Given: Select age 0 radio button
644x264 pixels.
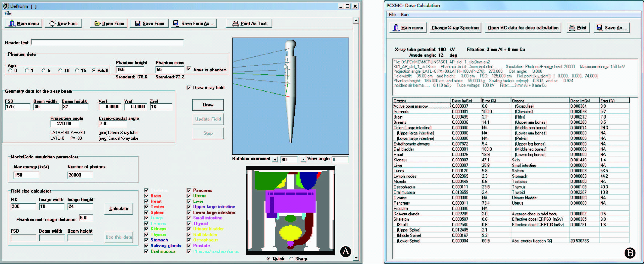Looking at the screenshot, I should [10, 71].
